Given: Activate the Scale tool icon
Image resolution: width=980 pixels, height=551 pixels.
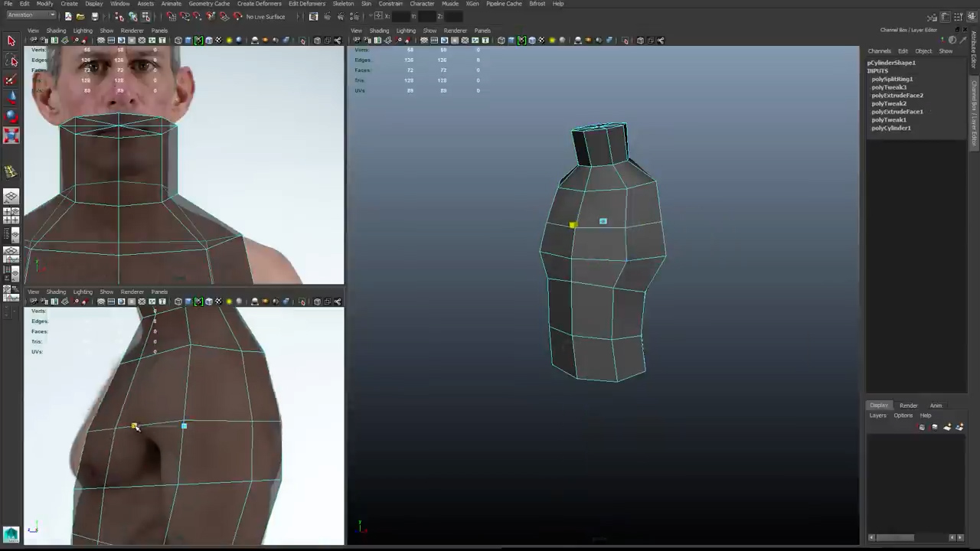Looking at the screenshot, I should pyautogui.click(x=11, y=135).
